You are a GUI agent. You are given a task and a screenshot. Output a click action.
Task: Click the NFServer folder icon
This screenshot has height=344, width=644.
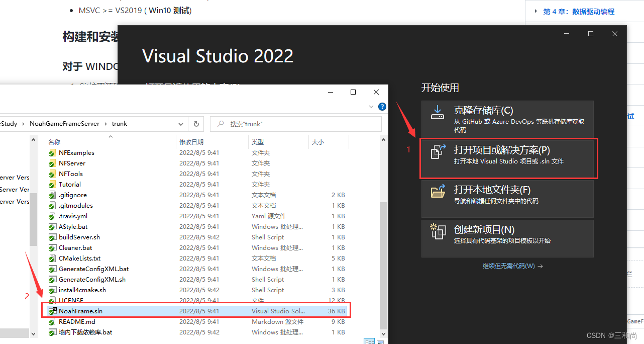[52, 163]
